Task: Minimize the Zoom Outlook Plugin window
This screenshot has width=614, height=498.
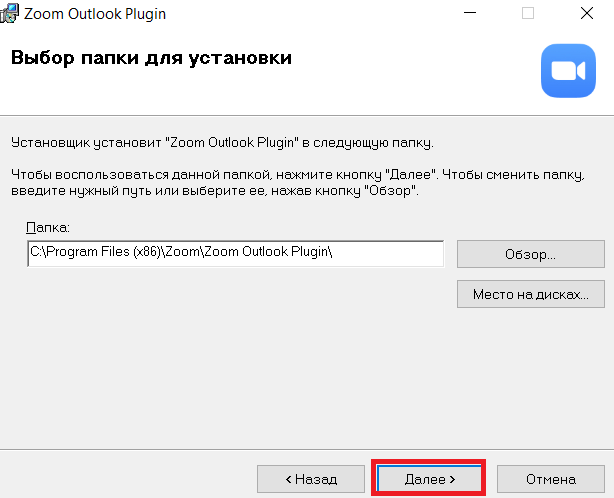Action: (470, 13)
